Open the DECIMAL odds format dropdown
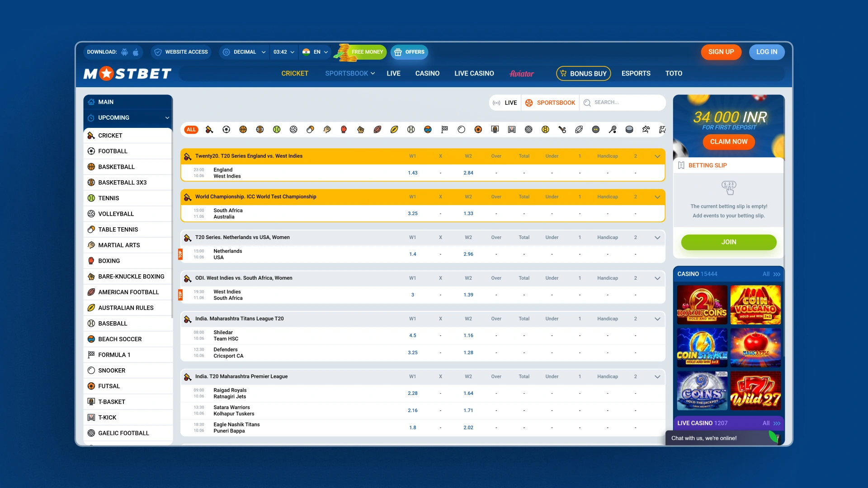 [x=244, y=52]
